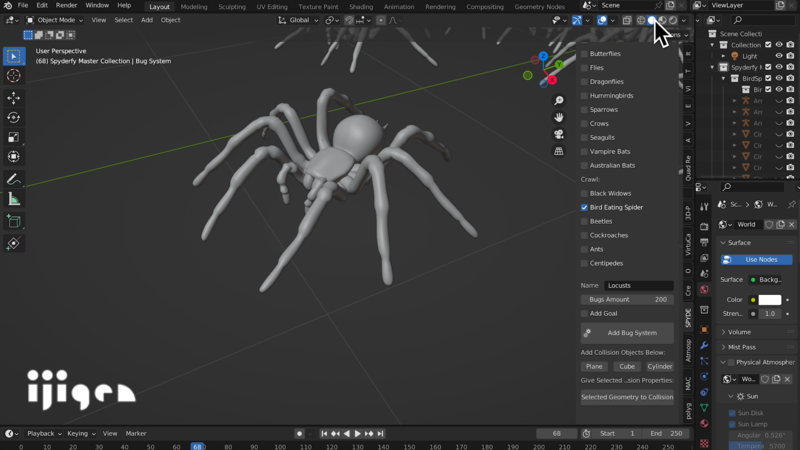Viewport: 800px width, 450px height.
Task: Open the Add menu in viewport header
Action: (x=146, y=20)
